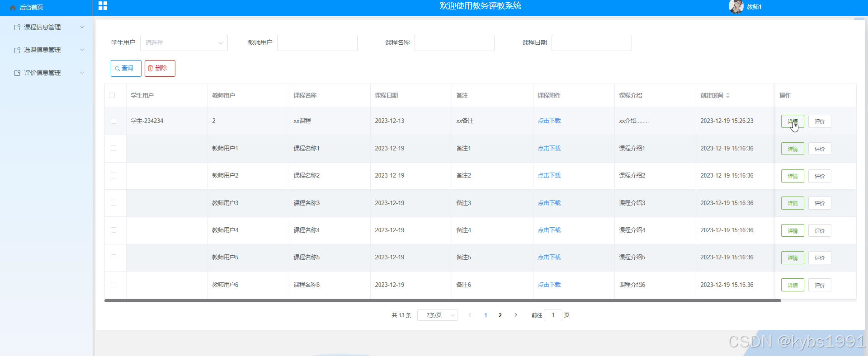This screenshot has width=868, height=356.
Task: Click 评价 for 课程名称2 row
Action: point(820,176)
